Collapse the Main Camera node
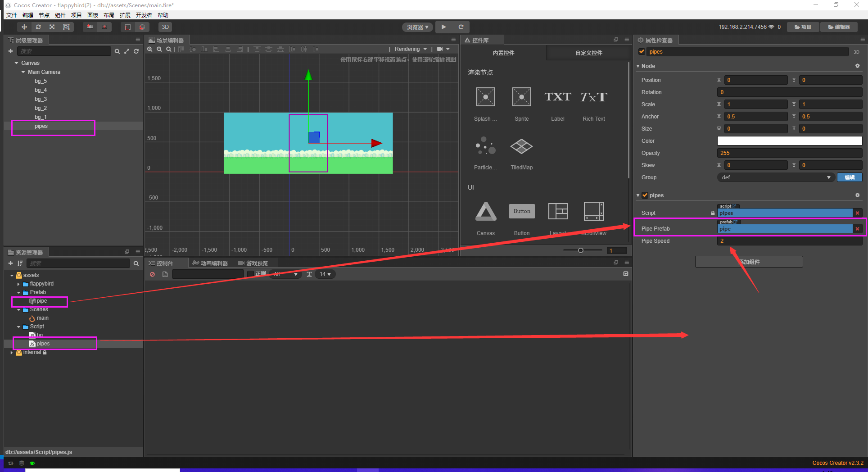Image resolution: width=868 pixels, height=472 pixels. [x=23, y=72]
